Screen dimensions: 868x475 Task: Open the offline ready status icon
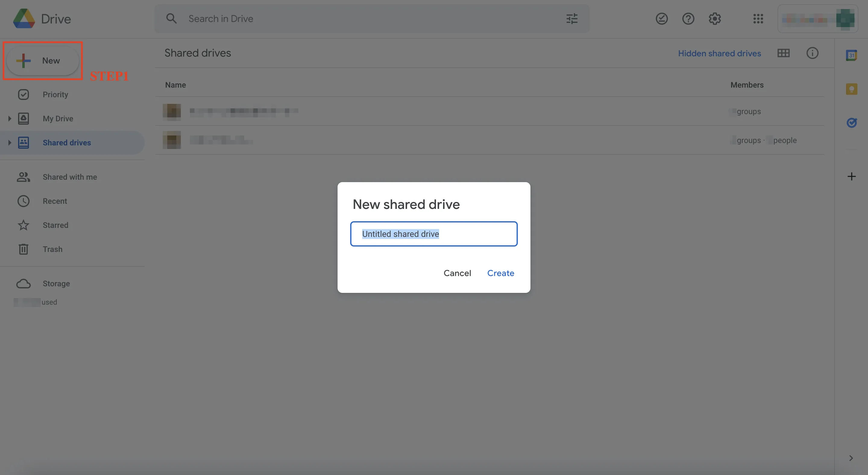662,19
